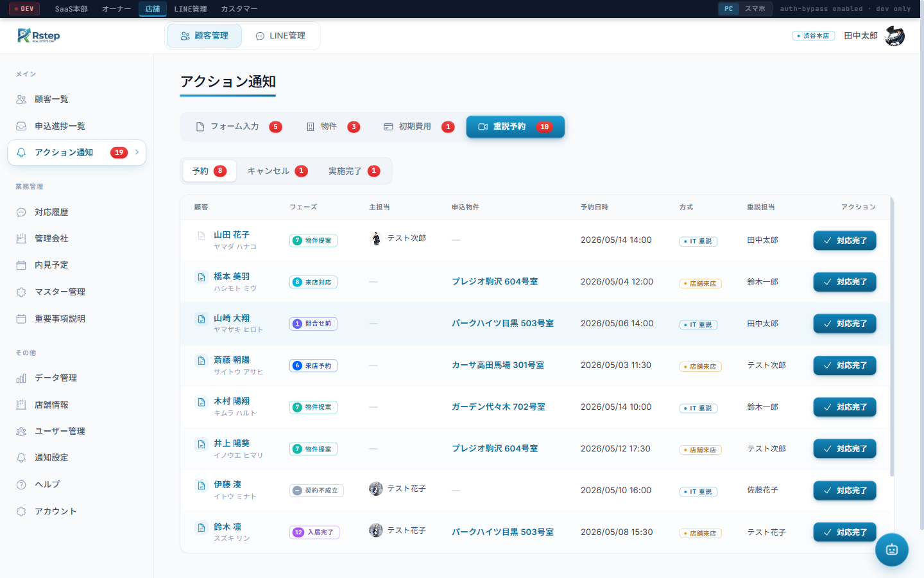Click 対応完了 for 伊藤 湊
Image resolution: width=924 pixels, height=578 pixels.
click(844, 491)
